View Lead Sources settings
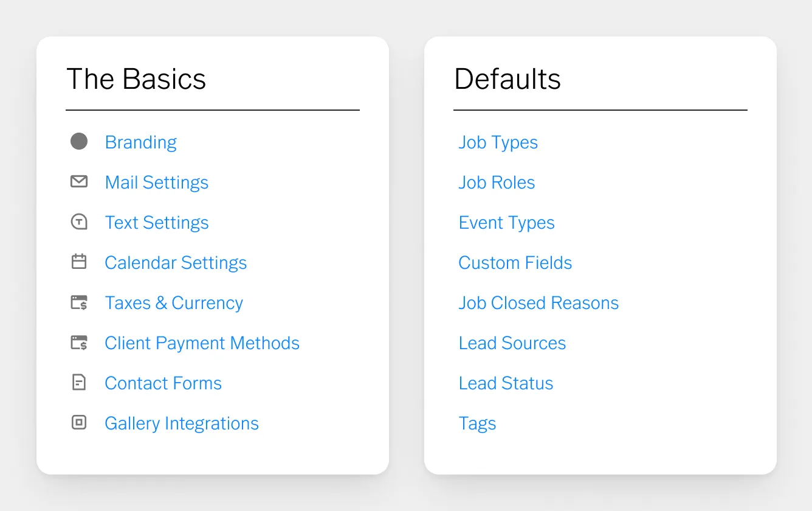 (512, 343)
